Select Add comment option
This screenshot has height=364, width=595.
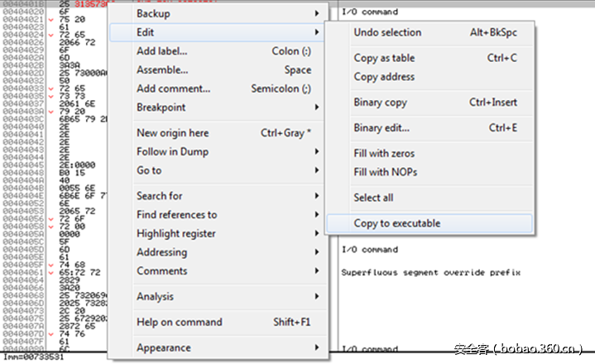point(173,89)
